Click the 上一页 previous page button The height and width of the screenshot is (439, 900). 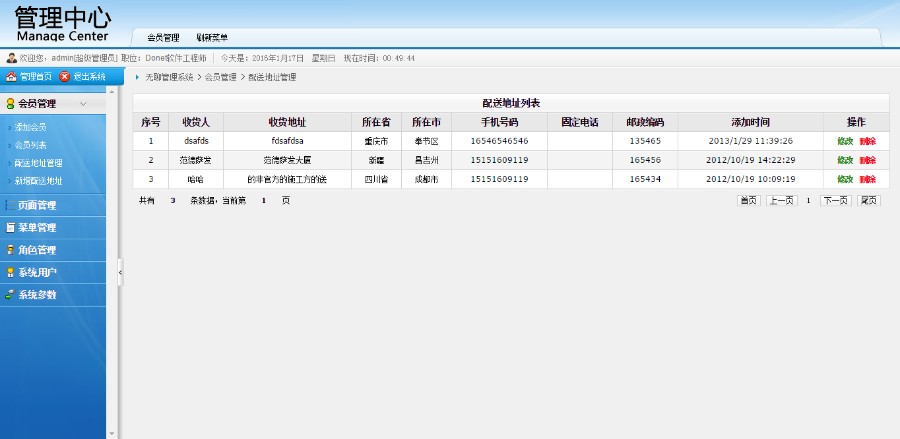point(782,200)
